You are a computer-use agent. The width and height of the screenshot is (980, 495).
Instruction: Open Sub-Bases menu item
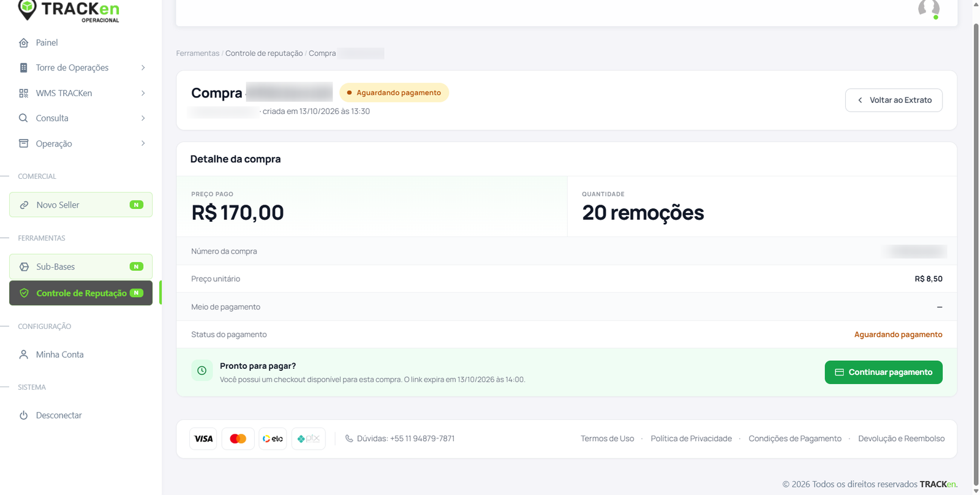tap(81, 267)
